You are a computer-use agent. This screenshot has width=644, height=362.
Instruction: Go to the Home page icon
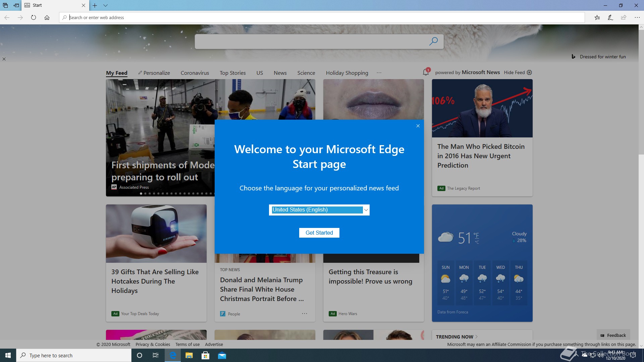pyautogui.click(x=47, y=17)
